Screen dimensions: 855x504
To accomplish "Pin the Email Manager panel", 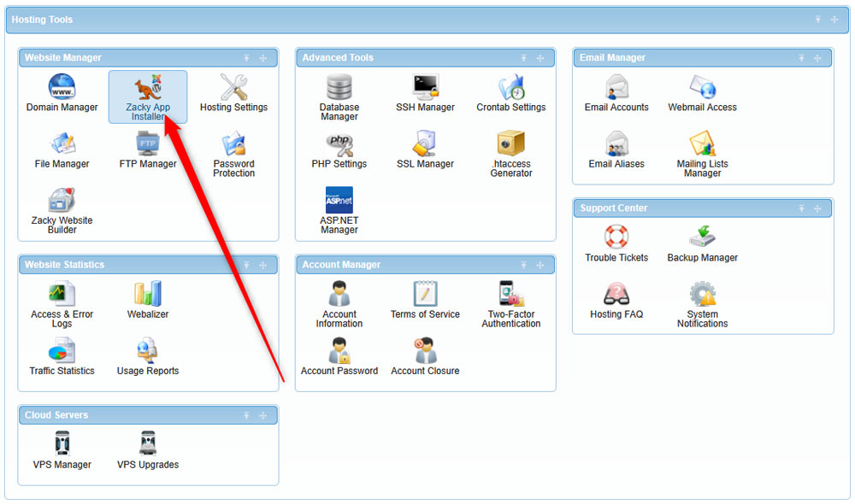I will (x=801, y=58).
